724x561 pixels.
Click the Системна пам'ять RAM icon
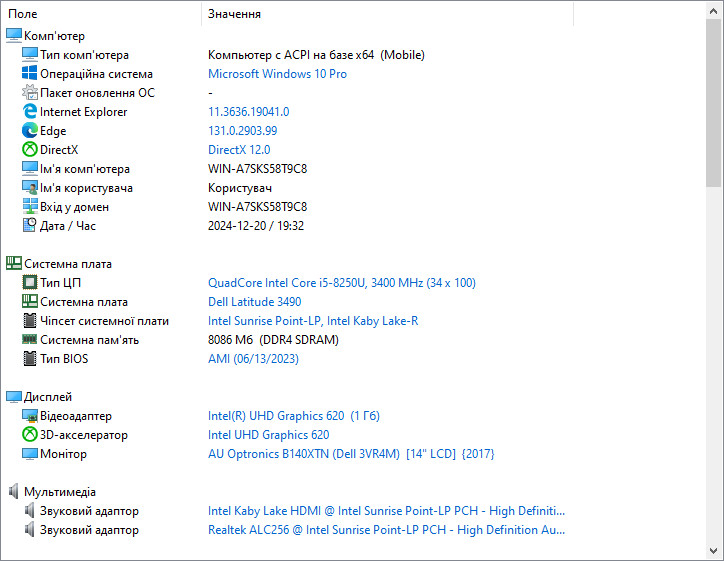click(30, 339)
